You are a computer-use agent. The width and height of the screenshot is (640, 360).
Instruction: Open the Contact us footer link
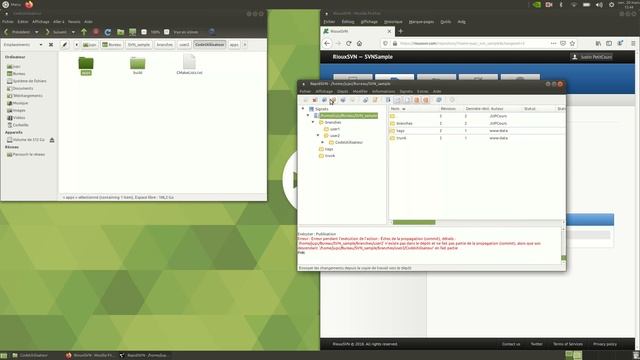click(511, 344)
